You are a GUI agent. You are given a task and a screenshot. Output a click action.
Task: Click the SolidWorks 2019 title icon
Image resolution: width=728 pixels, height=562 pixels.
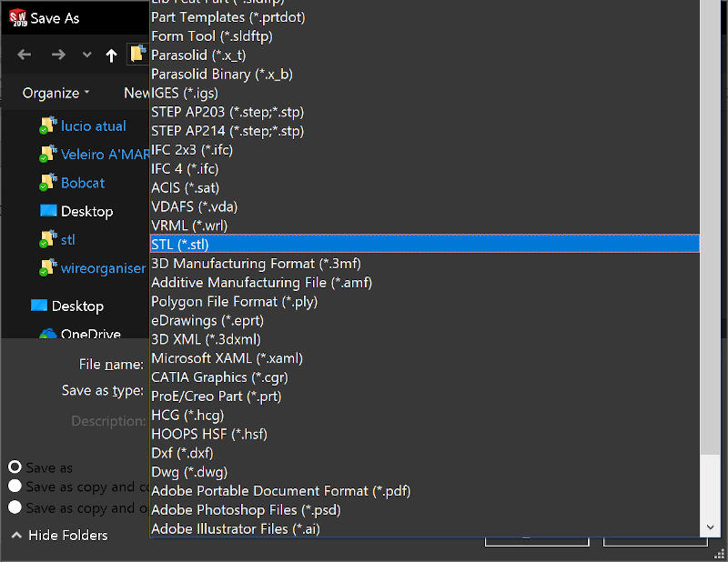(x=17, y=17)
